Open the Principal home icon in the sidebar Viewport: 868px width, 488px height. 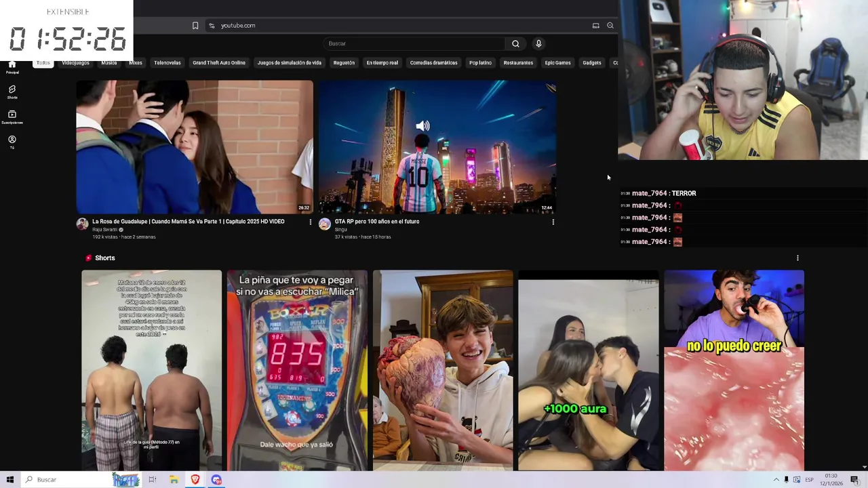[x=12, y=66]
